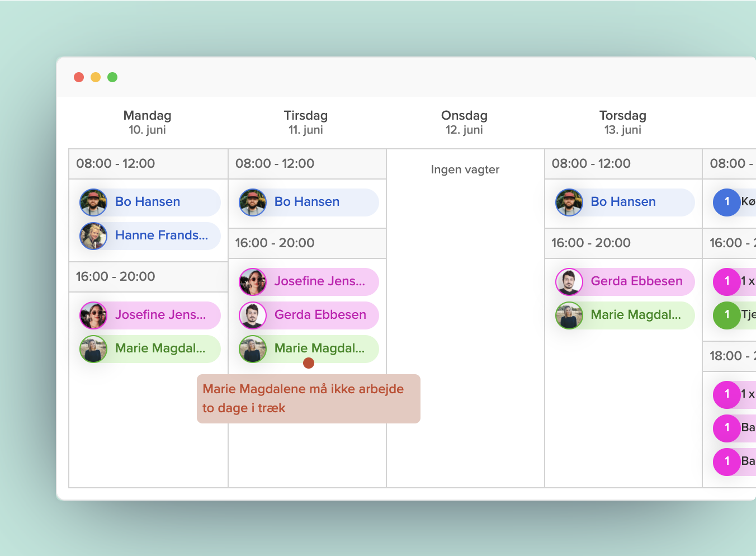The height and width of the screenshot is (556, 756).
Task: Click Josefine Jens avatar on Tirsdag
Action: [x=253, y=282]
